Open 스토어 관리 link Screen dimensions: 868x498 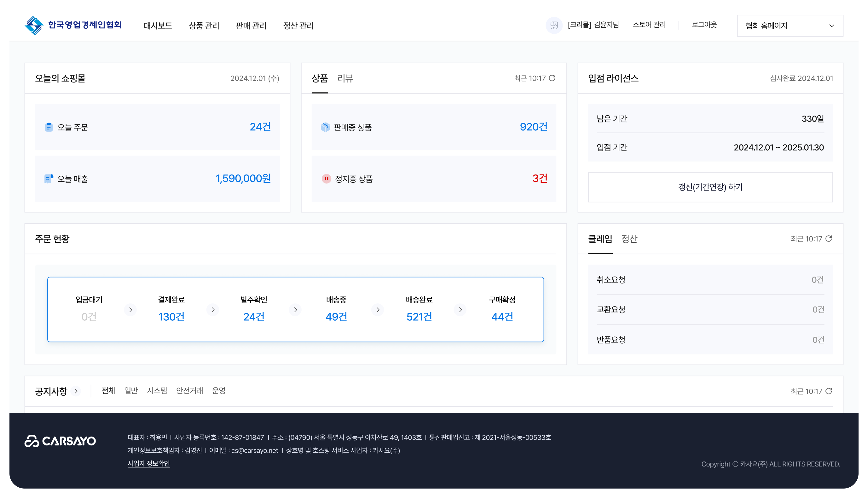point(649,25)
